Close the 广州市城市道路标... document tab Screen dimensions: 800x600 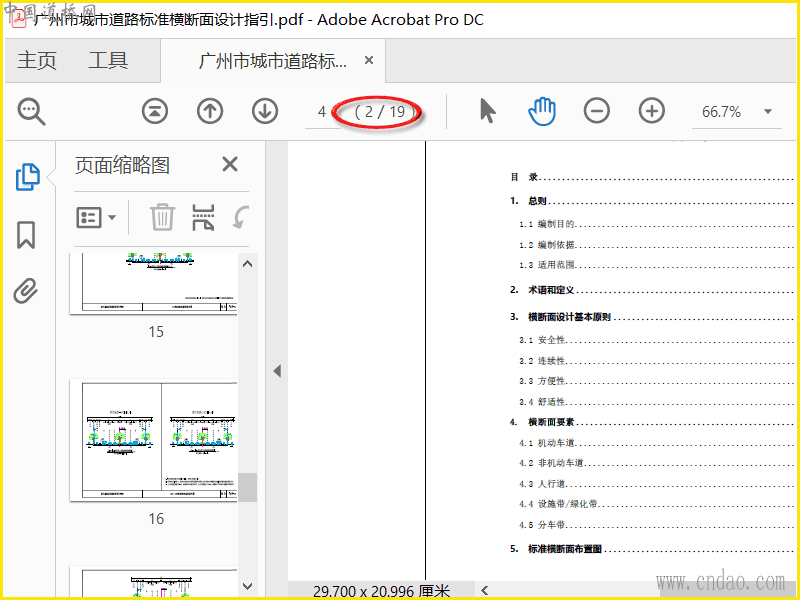[369, 60]
